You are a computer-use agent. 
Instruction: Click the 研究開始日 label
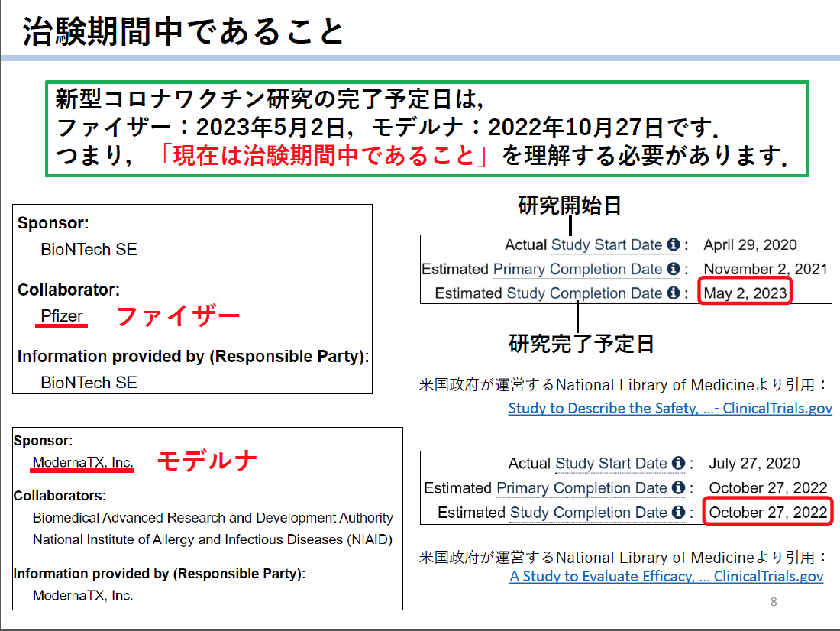pyautogui.click(x=570, y=205)
